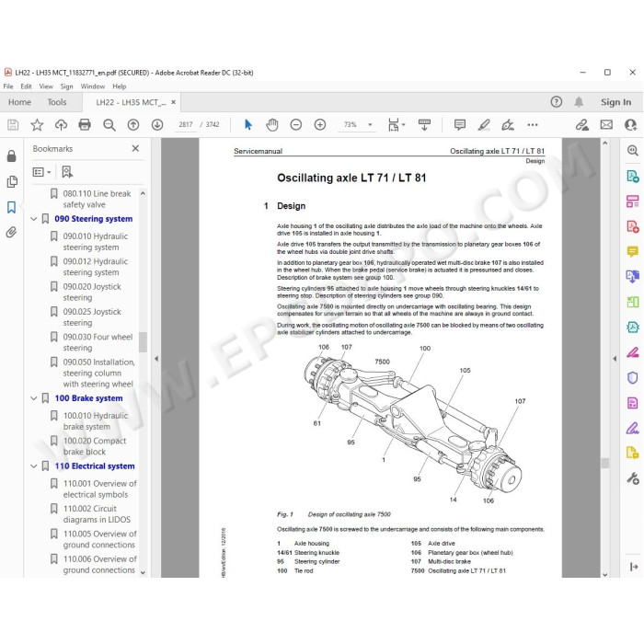Open 090.030 Four wheel steering bookmark
The image size is (644, 644).
click(x=98, y=342)
